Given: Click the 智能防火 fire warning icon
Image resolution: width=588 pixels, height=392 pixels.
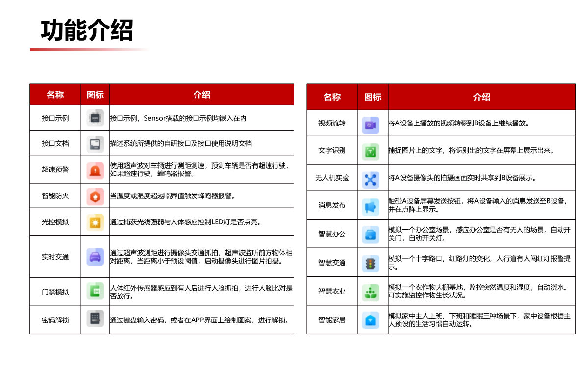Looking at the screenshot, I should click(95, 196).
